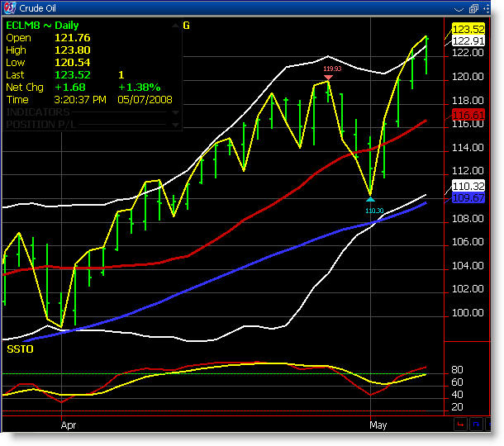This screenshot has height=446, width=504.
Task: Click the white 110.32 lower band tag
Action: tap(468, 186)
